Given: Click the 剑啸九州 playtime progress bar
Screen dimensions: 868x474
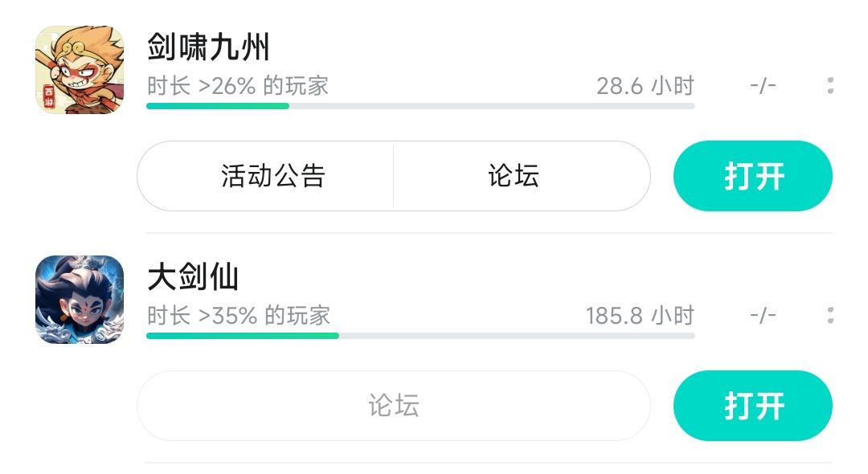Looking at the screenshot, I should pos(420,106).
